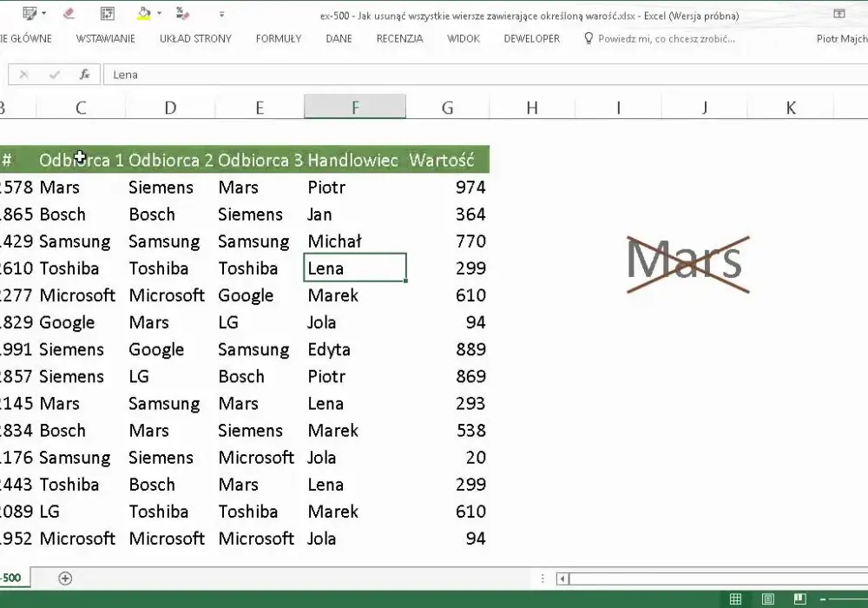
Task: Select column K header
Action: click(x=791, y=107)
